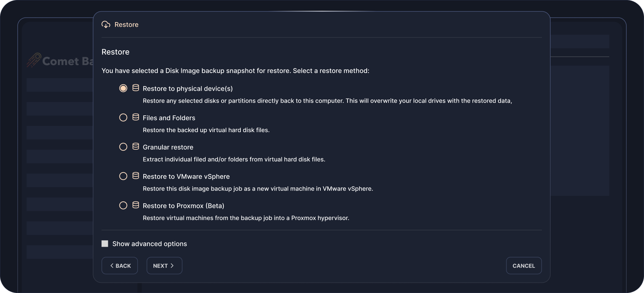The height and width of the screenshot is (293, 644).
Task: Click disk icon beside Restore to Proxmox (Beta)
Action: 136,205
